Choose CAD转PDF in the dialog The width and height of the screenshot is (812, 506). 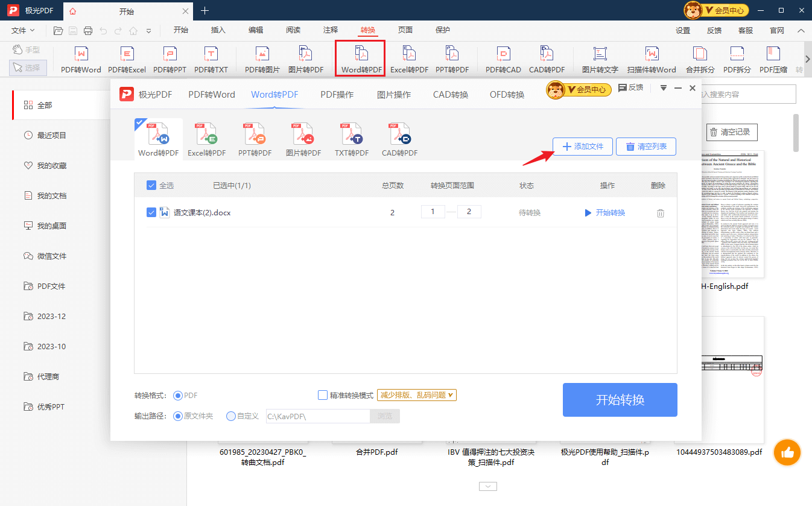coord(400,139)
